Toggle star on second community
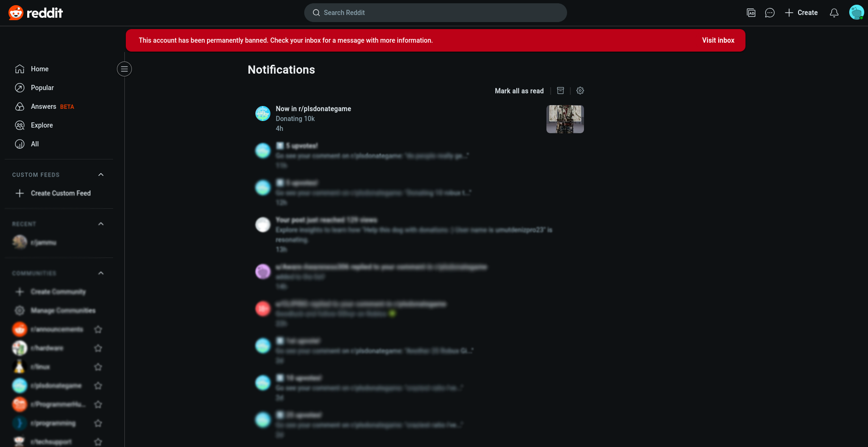This screenshot has width=868, height=447. [x=98, y=348]
